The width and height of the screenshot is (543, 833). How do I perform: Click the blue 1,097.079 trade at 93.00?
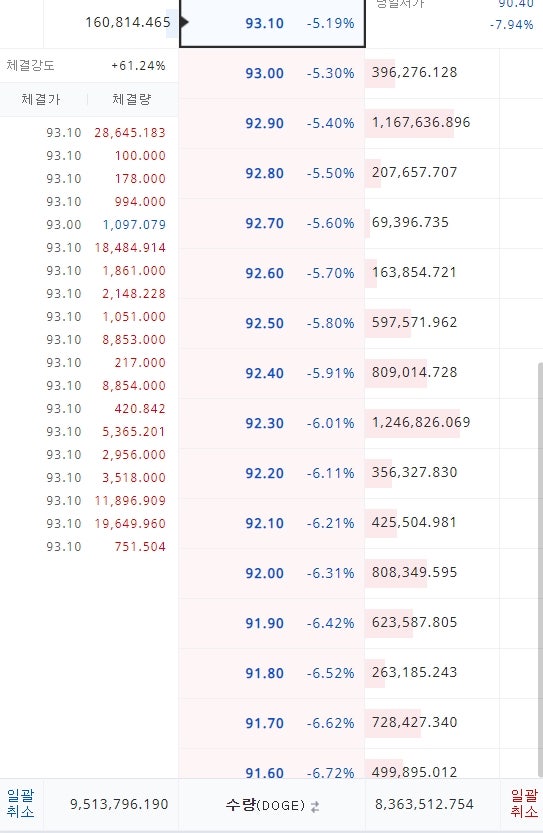pos(134,225)
